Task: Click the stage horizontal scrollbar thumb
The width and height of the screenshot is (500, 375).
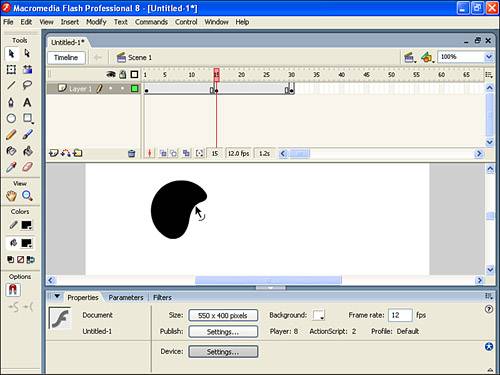Action: (x=268, y=280)
